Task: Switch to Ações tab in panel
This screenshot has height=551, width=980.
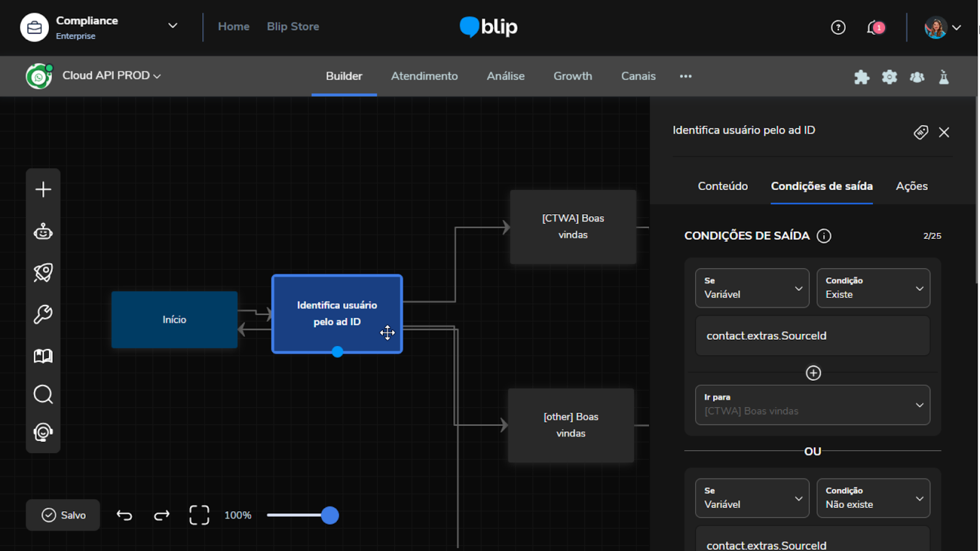Action: coord(912,186)
